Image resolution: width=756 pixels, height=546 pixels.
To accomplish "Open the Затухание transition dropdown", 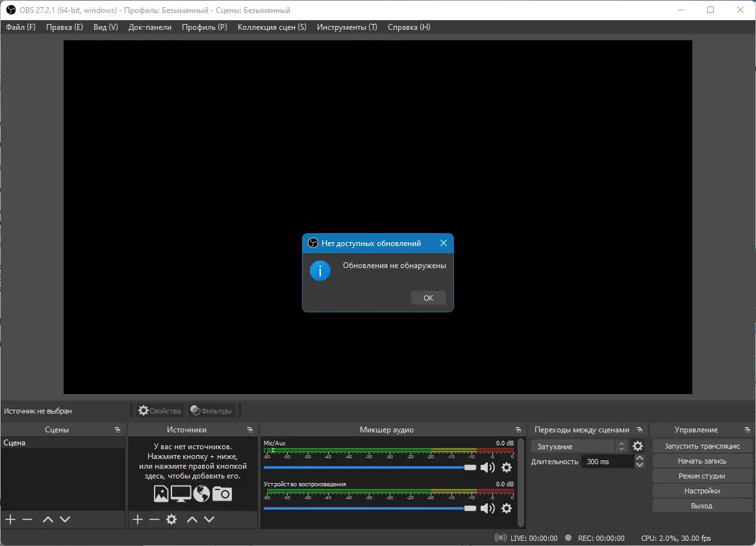I will 574,446.
